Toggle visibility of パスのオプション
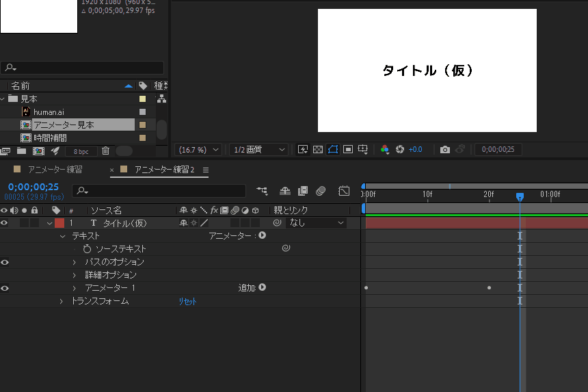Screen dimensions: 588x392 [x=5, y=262]
